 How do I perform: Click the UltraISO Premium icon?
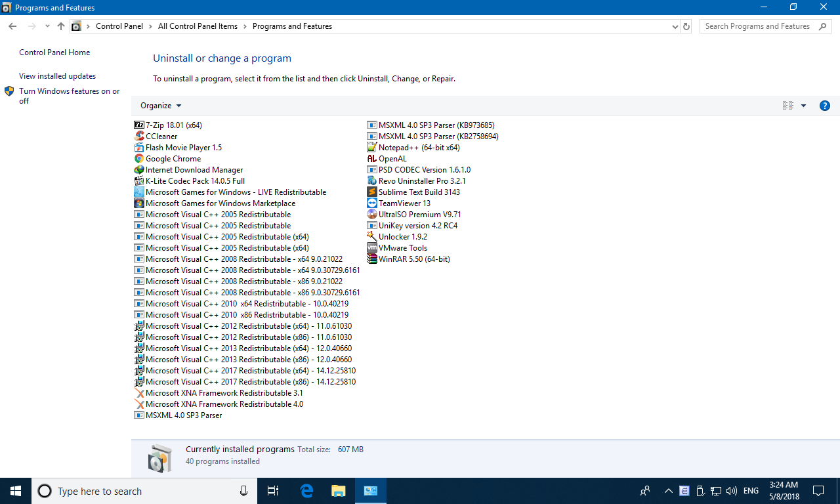tap(372, 214)
